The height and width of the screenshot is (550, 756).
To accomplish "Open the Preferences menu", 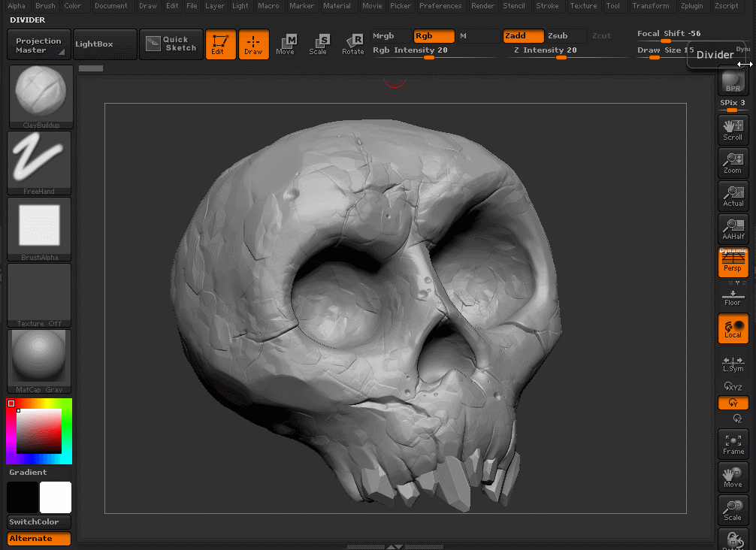I will 440,6.
